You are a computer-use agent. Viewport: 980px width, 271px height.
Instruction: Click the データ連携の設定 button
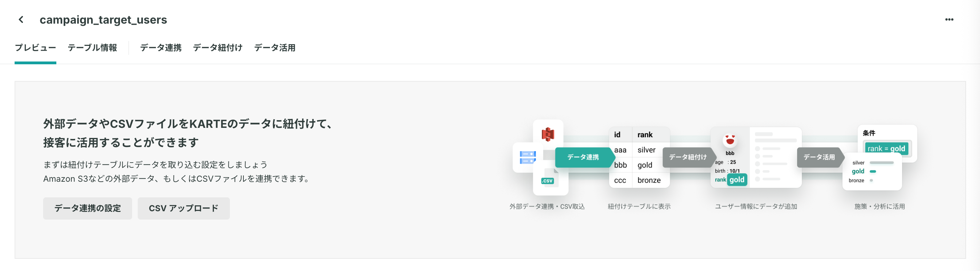88,208
